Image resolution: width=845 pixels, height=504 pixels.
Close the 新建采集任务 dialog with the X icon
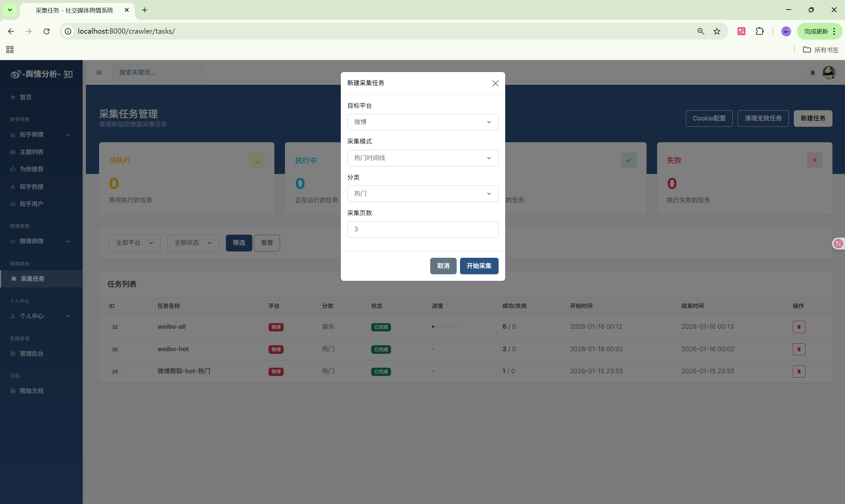click(495, 83)
